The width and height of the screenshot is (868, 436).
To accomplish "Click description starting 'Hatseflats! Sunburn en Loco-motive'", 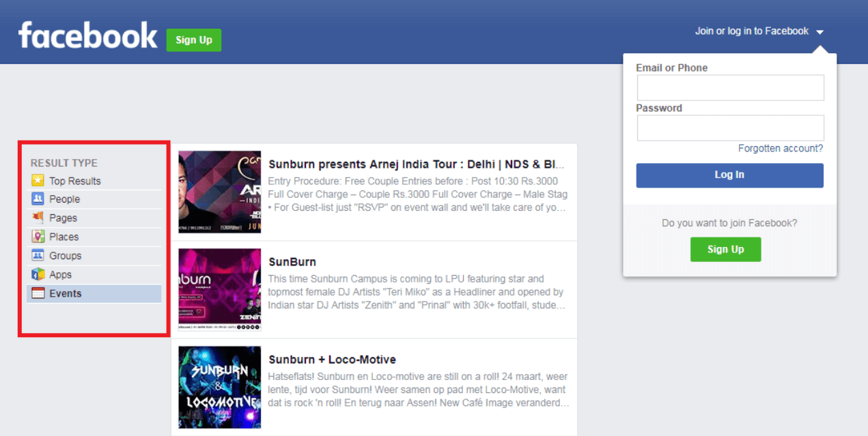I will pyautogui.click(x=419, y=390).
